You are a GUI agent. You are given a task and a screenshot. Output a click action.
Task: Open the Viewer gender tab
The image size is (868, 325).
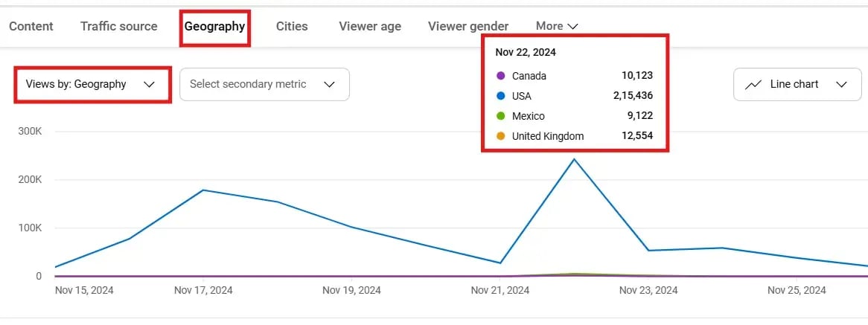click(468, 26)
